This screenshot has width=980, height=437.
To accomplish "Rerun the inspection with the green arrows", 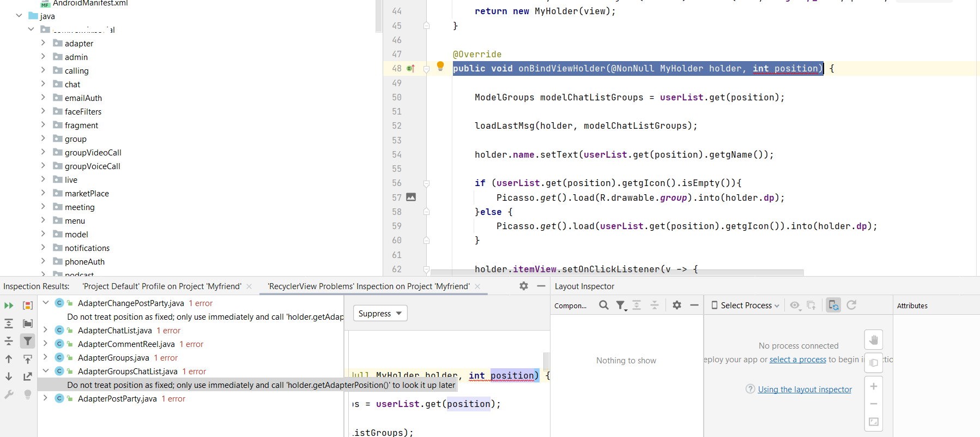I will [x=9, y=306].
